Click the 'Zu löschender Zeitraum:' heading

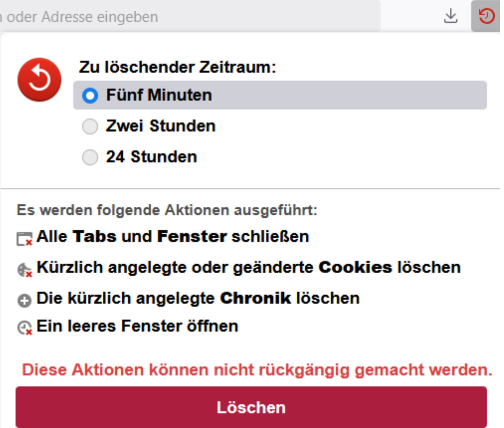tap(178, 67)
